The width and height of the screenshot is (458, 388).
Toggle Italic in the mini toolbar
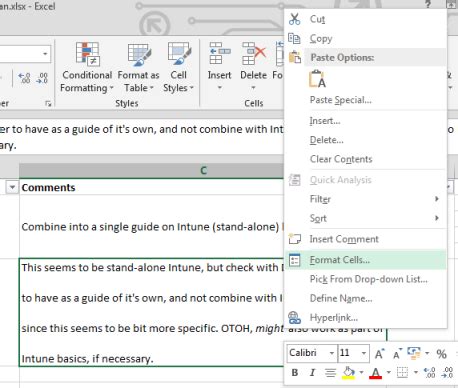(x=312, y=372)
